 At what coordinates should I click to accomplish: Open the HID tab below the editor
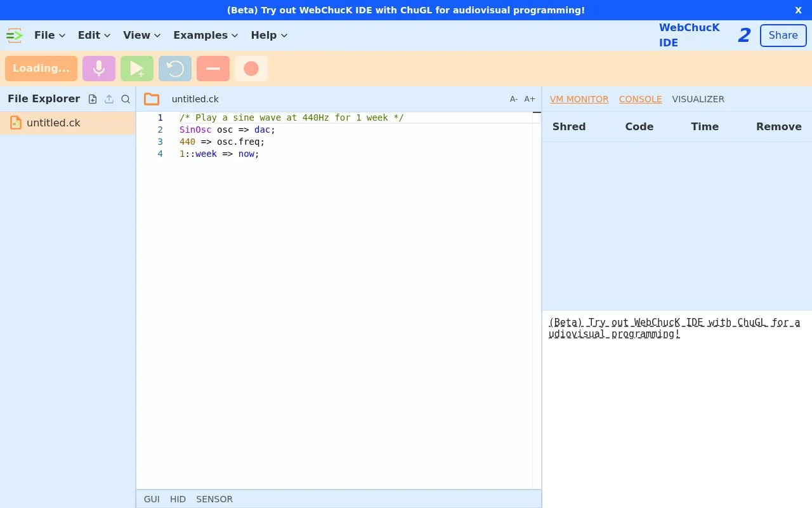point(178,499)
